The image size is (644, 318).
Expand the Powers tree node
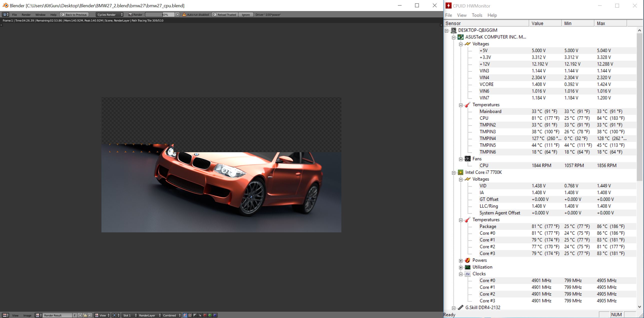(461, 261)
